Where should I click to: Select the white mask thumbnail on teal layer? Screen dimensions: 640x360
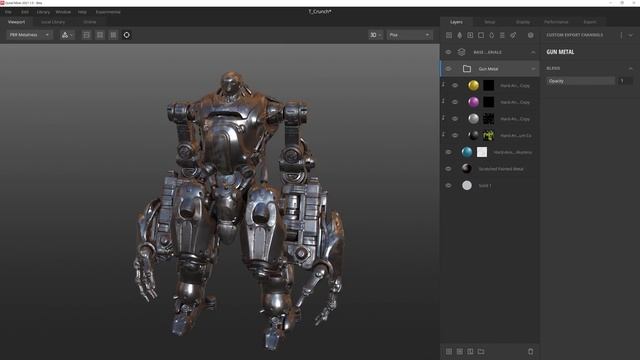(482, 152)
